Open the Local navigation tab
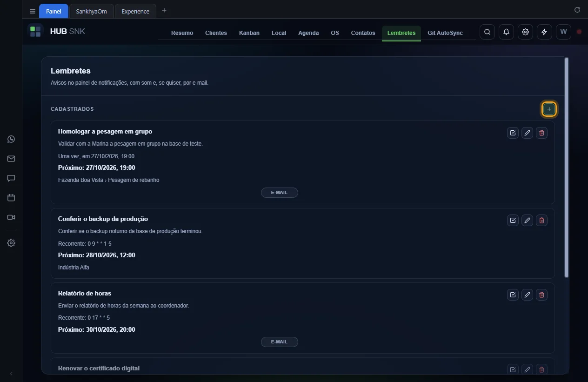This screenshot has height=382, width=588. click(x=279, y=33)
